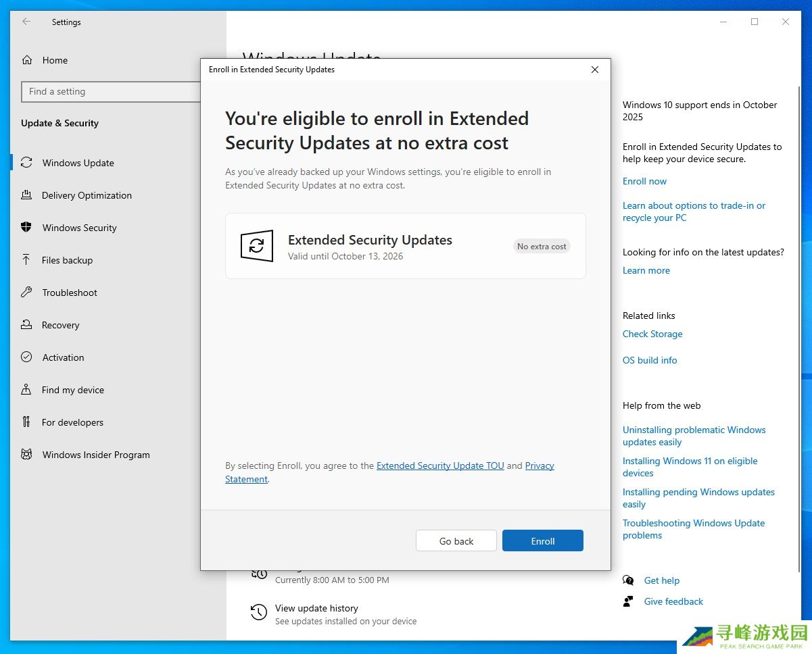812x654 pixels.
Task: Click the Privacy Statement link in the dialog
Action: 539,466
